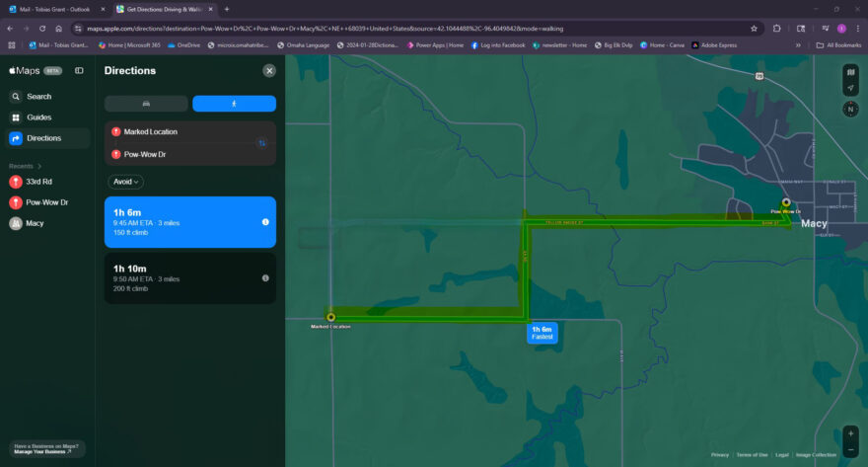The height and width of the screenshot is (467, 868).
Task: Open Home | Microsoft 365 bookmark
Action: coord(129,45)
